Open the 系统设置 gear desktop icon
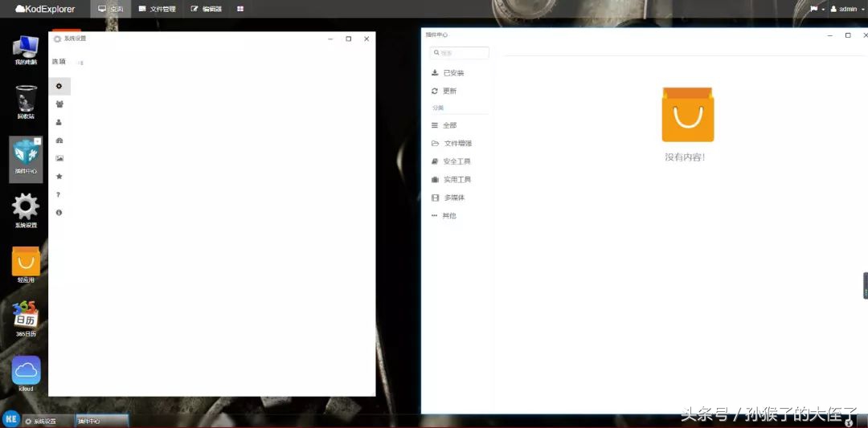This screenshot has height=428, width=868. click(x=26, y=210)
